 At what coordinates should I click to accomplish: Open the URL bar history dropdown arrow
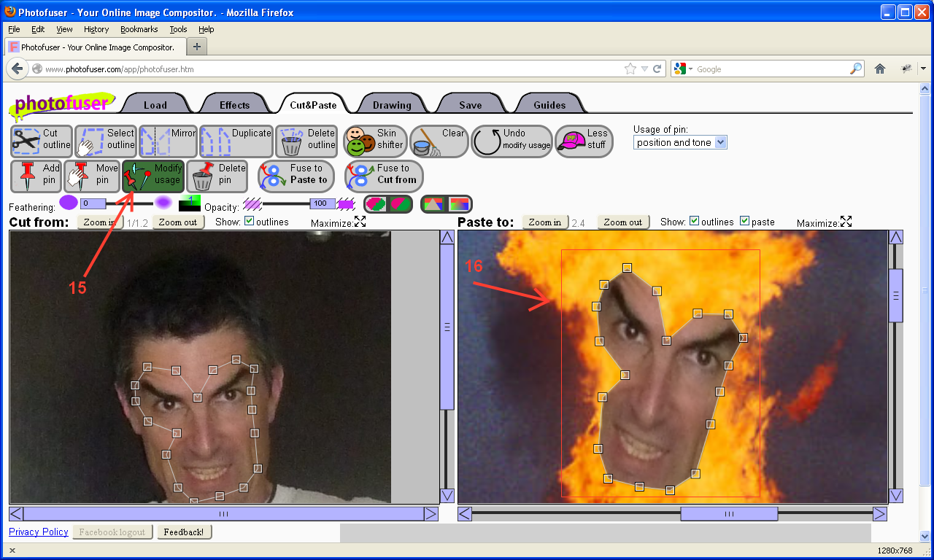tap(644, 69)
